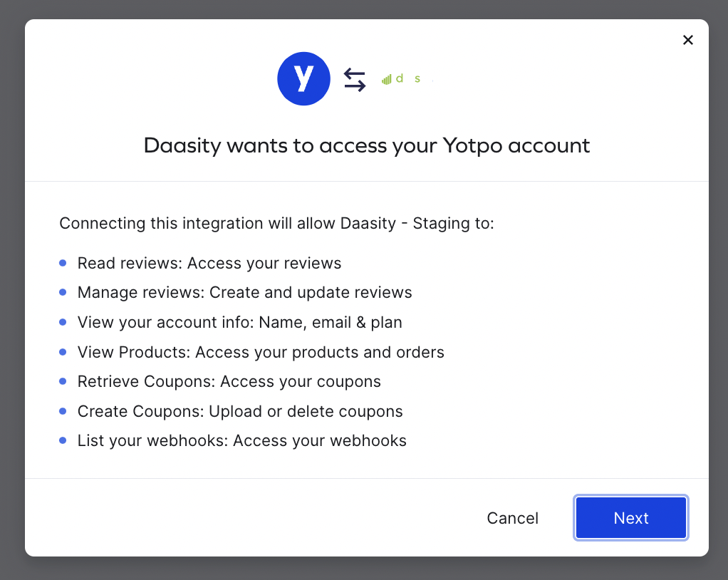Click the bullet beside Create Coupons
The height and width of the screenshot is (580, 728).
(x=63, y=412)
